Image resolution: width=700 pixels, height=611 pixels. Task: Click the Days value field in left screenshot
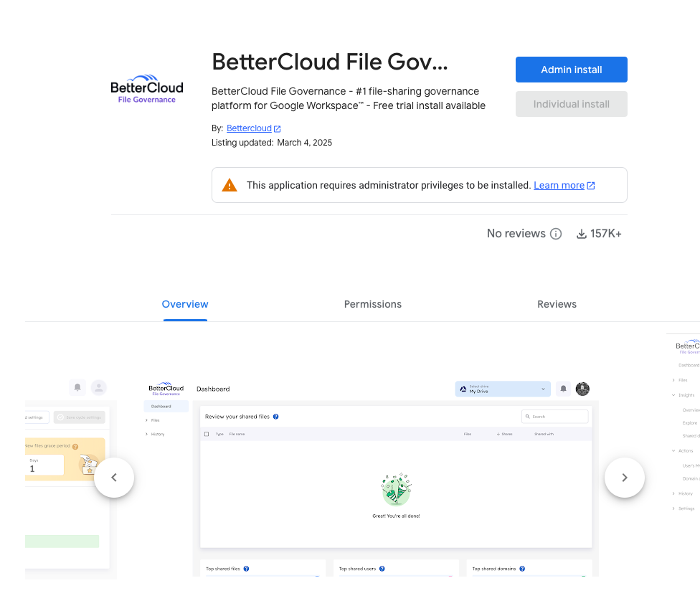(x=44, y=465)
